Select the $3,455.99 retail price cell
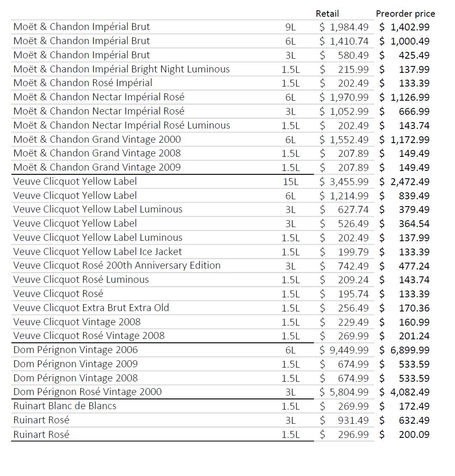The image size is (455, 476). coord(344,182)
